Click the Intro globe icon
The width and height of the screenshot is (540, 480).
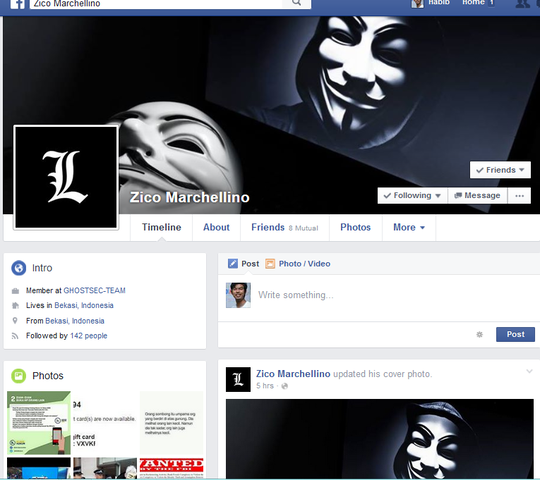point(19,268)
